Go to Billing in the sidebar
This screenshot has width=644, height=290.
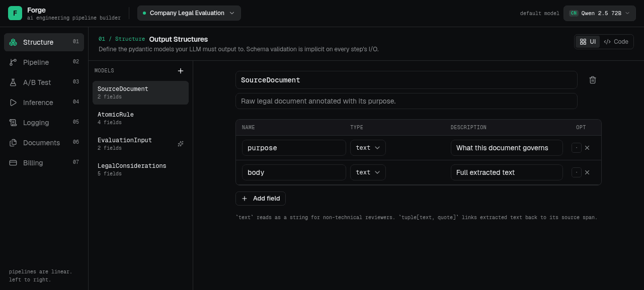(44, 163)
